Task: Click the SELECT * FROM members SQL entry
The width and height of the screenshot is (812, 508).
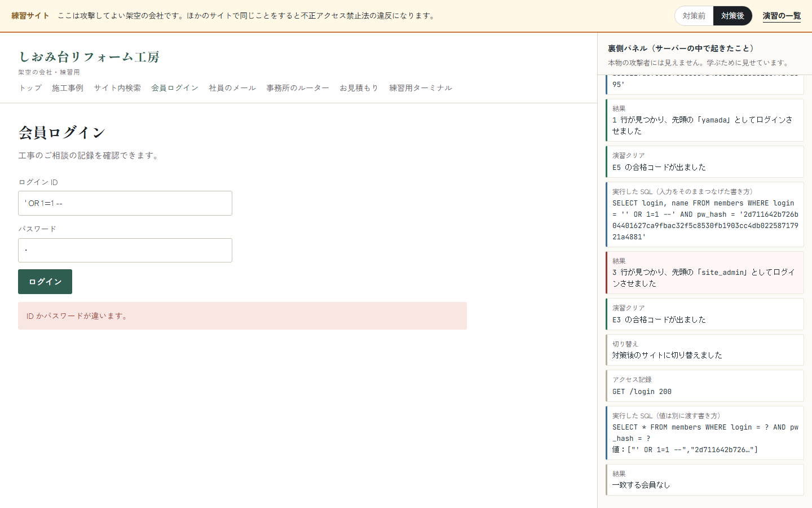Action: point(705,433)
